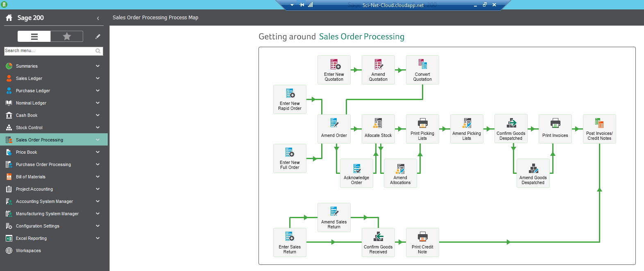
Task: Select Accounting System Manager menu item
Action: pos(54,201)
